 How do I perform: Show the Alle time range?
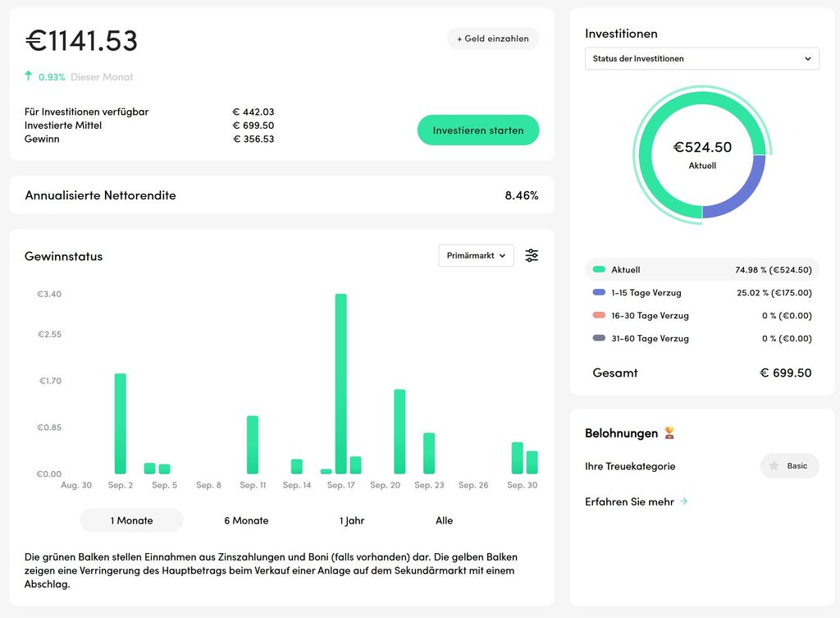point(444,520)
